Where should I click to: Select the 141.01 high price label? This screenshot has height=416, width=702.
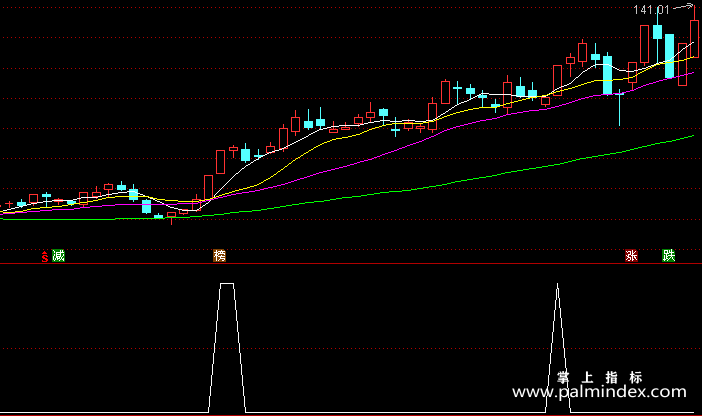[651, 9]
